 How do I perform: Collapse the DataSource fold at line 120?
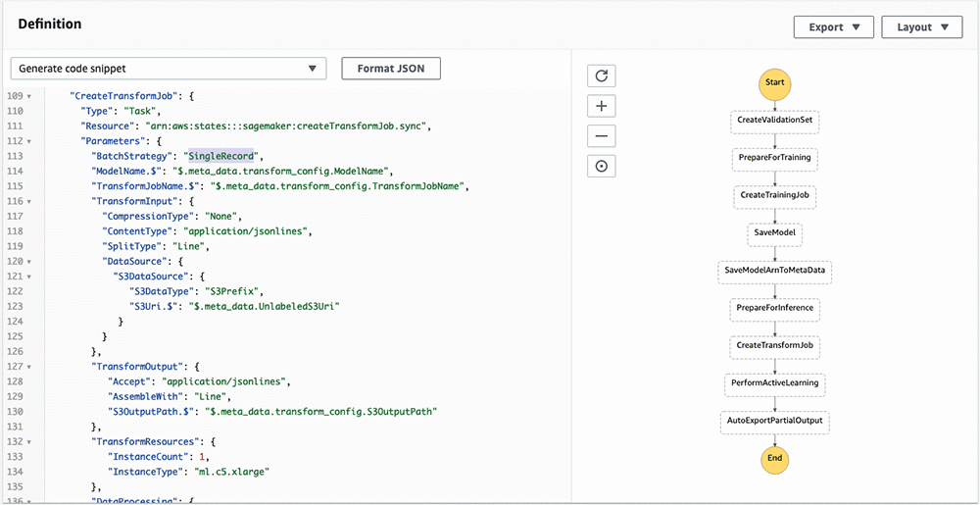(28, 262)
